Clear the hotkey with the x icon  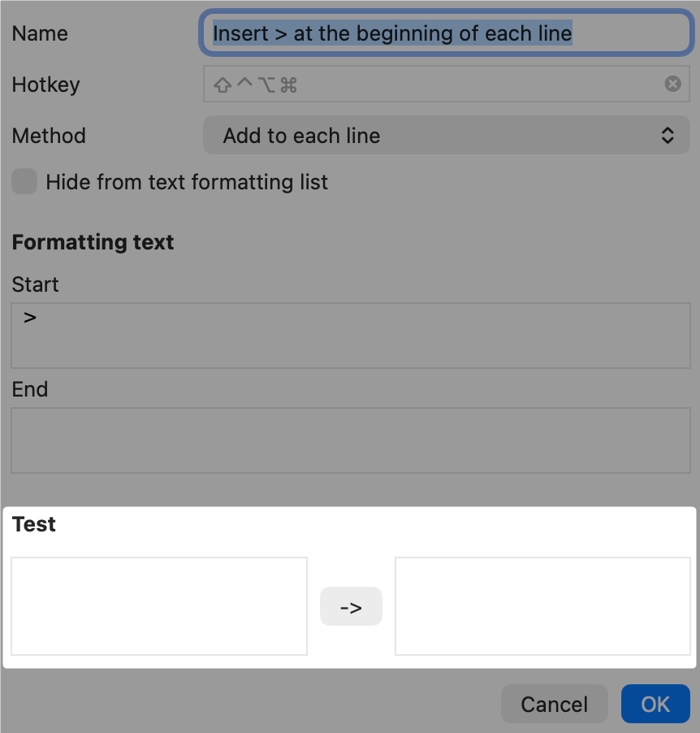(672, 85)
